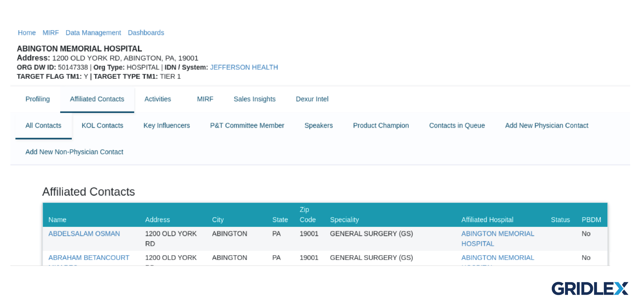Open the Dashboards link

[146, 33]
